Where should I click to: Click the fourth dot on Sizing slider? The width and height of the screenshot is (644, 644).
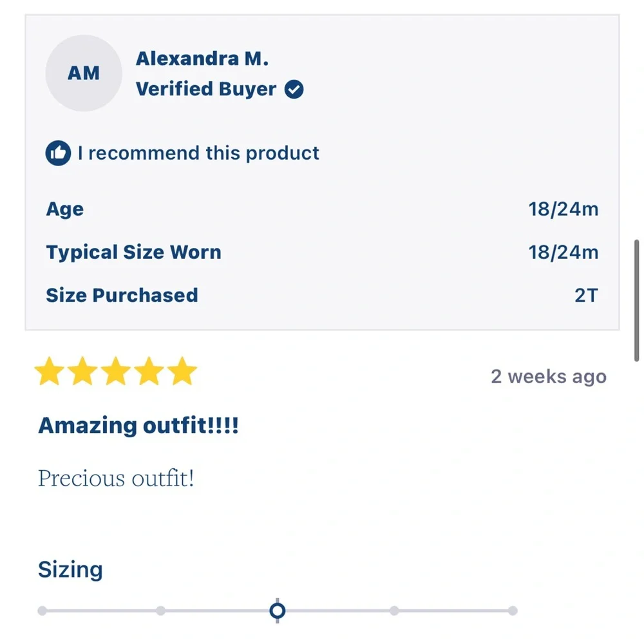tap(394, 611)
